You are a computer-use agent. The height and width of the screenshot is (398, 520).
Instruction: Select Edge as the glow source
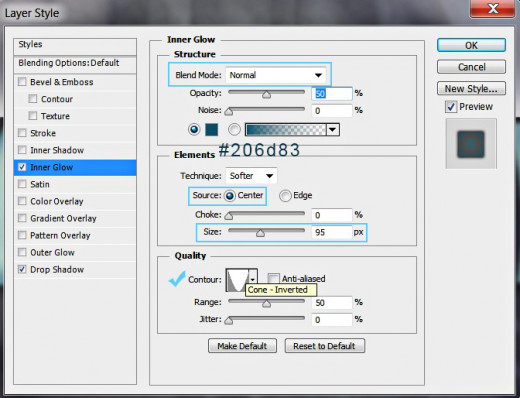click(x=285, y=196)
